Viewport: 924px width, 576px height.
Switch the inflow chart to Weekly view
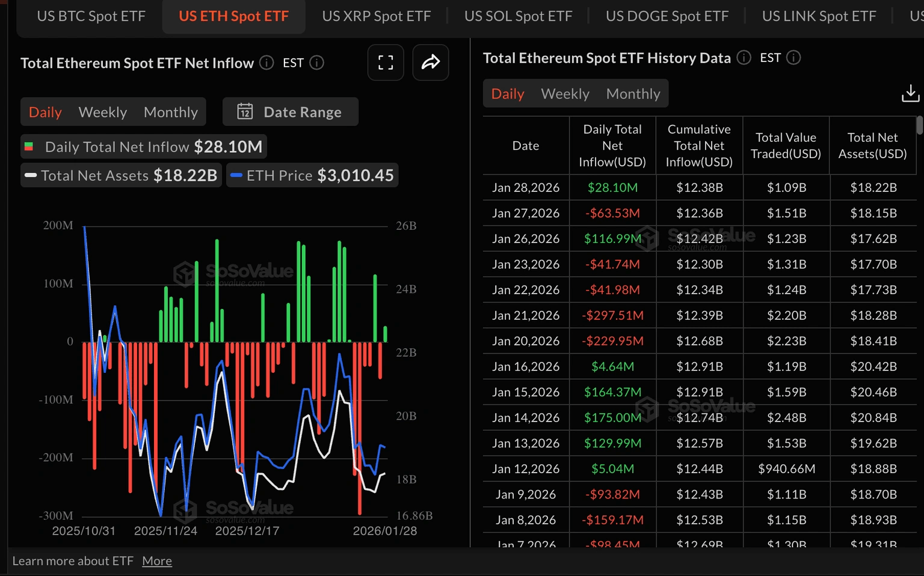(x=102, y=111)
